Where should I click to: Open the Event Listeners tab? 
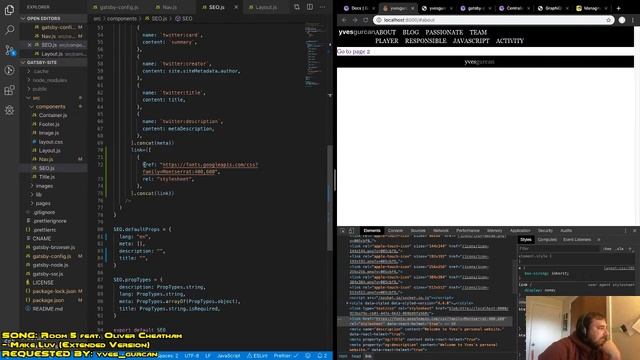[577, 240]
